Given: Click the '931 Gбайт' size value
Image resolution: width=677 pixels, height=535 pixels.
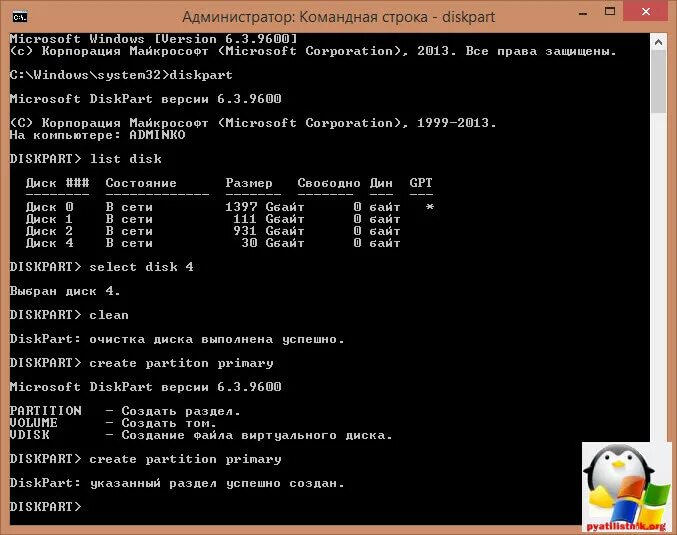Looking at the screenshot, I should coord(269,231).
